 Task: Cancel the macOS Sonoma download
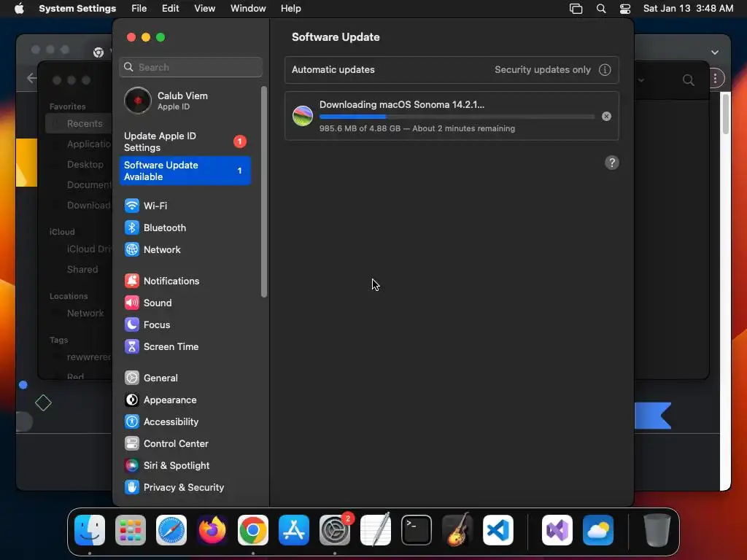click(x=606, y=116)
